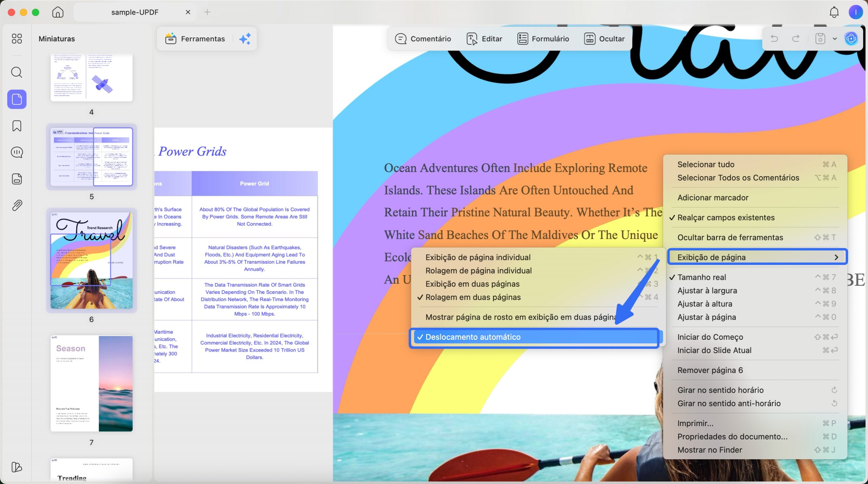The image size is (868, 484).
Task: Click the undo arrow
Action: pyautogui.click(x=774, y=38)
